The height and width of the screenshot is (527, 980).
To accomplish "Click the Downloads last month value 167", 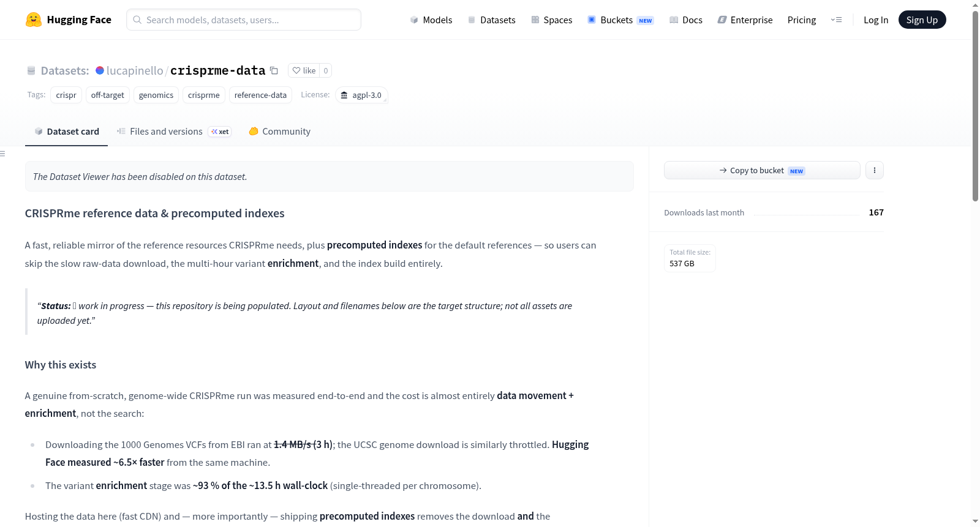I will pos(876,212).
